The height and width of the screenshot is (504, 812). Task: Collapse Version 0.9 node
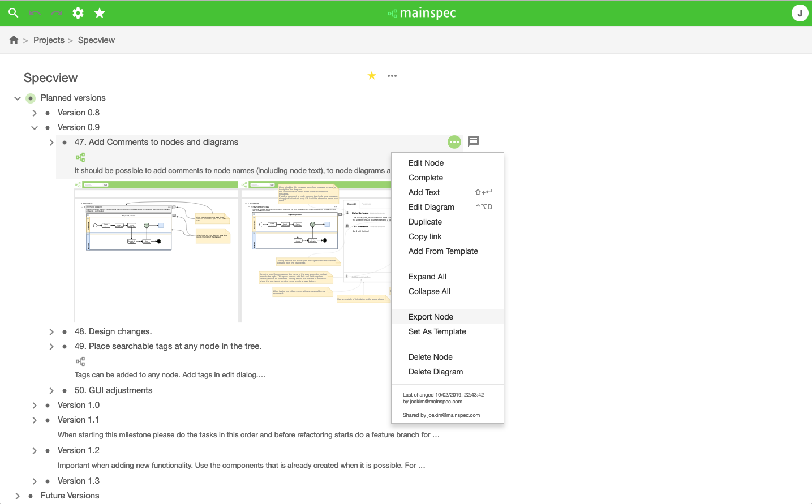coord(35,128)
